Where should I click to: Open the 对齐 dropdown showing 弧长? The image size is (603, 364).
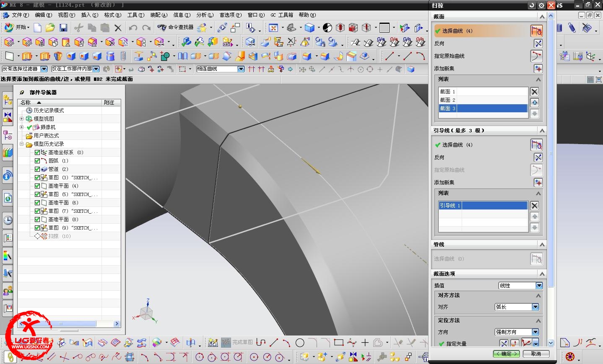[x=517, y=307]
